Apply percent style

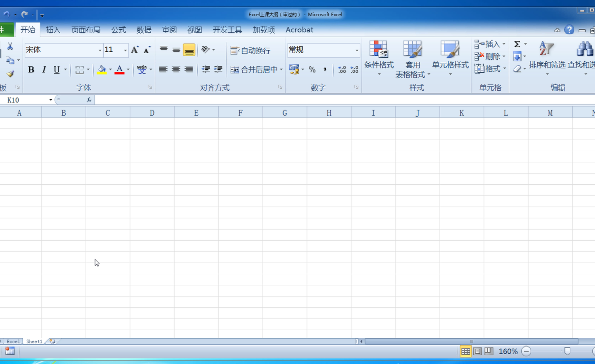tap(312, 69)
